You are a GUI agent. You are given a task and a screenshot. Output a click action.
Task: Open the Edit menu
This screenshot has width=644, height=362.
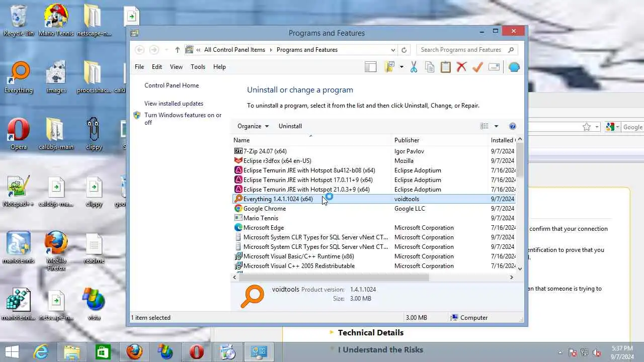[157, 67]
